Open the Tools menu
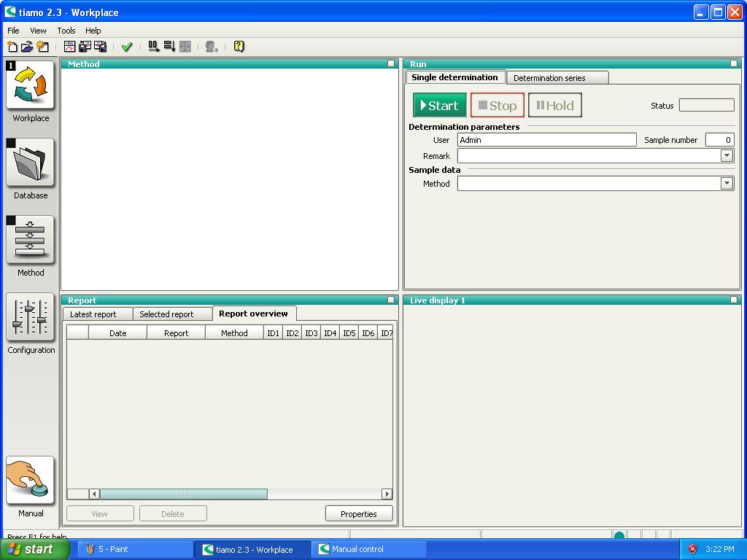This screenshot has height=560, width=747. coord(66,31)
